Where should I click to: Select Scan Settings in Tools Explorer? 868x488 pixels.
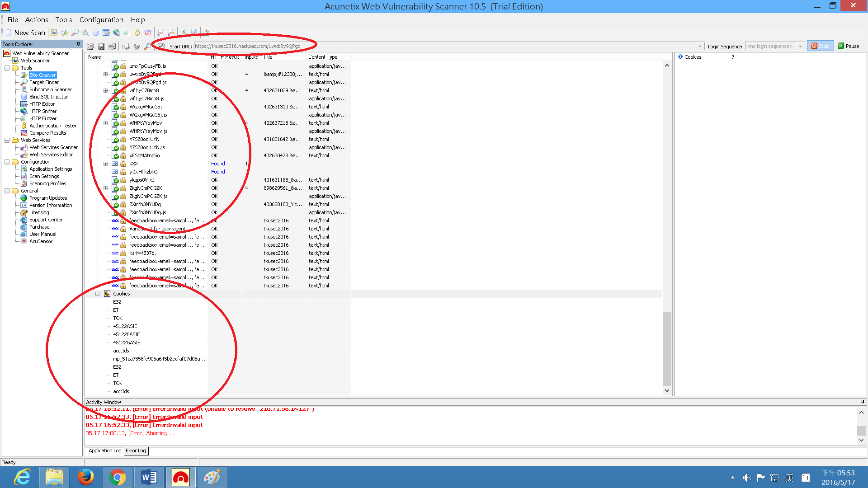pos(44,176)
